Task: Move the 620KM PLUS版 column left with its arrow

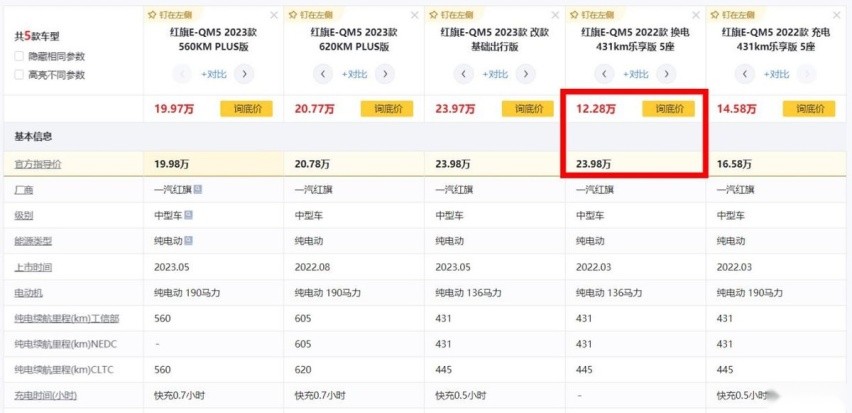Action: [323, 73]
